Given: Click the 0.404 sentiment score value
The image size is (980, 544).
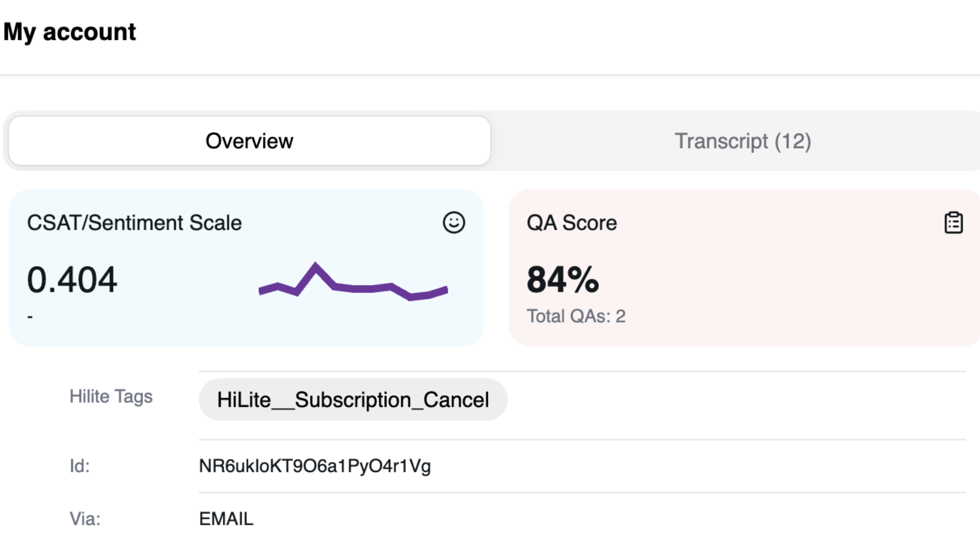Looking at the screenshot, I should point(72,280).
